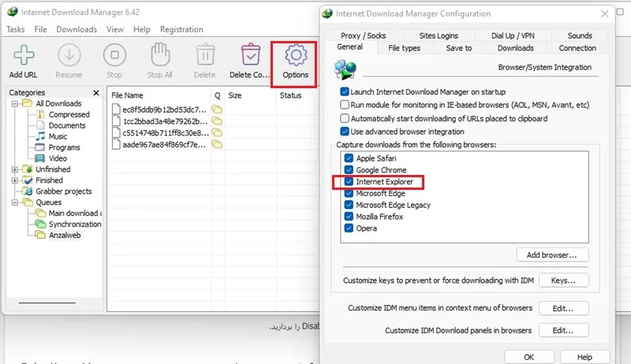
Task: Click the Delete Completed icon
Action: 251,54
